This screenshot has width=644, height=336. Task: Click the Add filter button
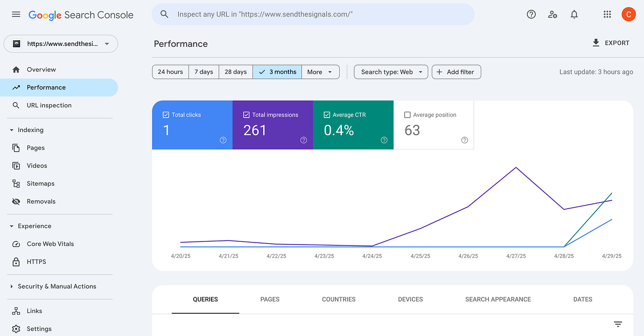[x=456, y=72]
